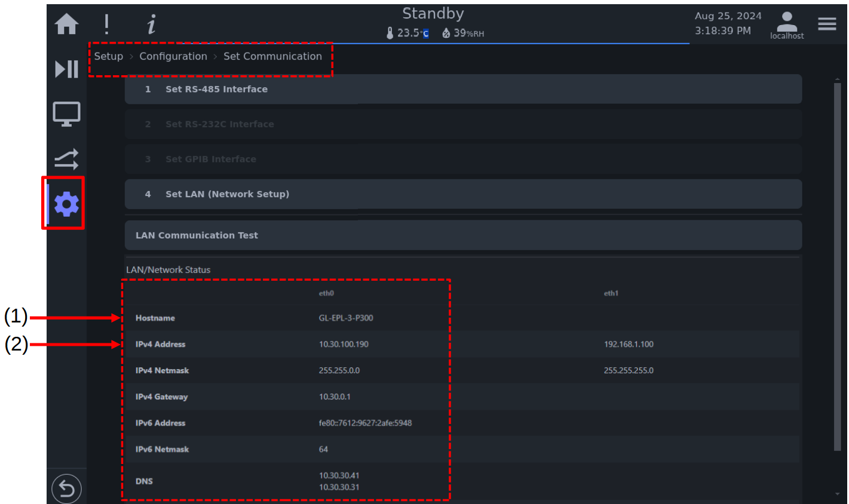
Task: Click the LAN/Network Status heading
Action: 168,270
